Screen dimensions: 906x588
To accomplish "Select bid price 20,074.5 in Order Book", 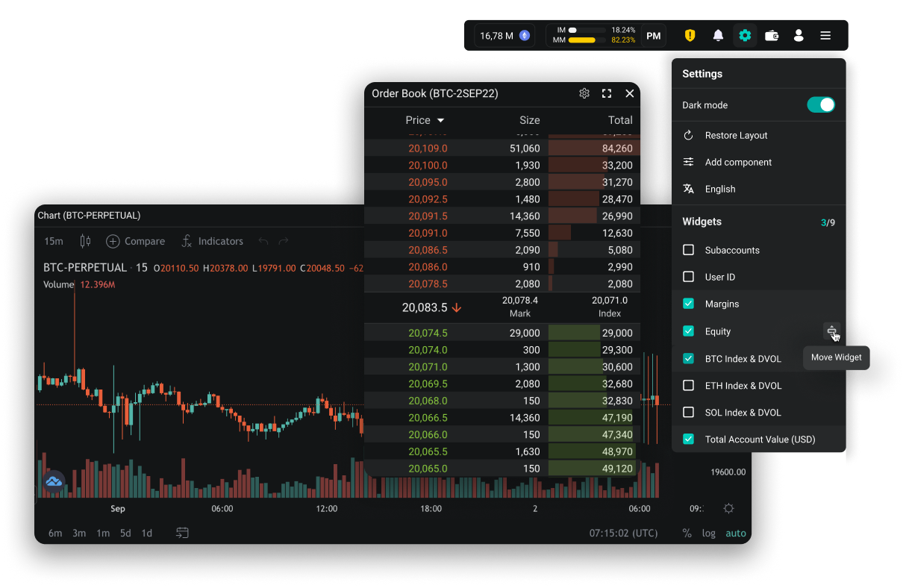I will click(428, 333).
